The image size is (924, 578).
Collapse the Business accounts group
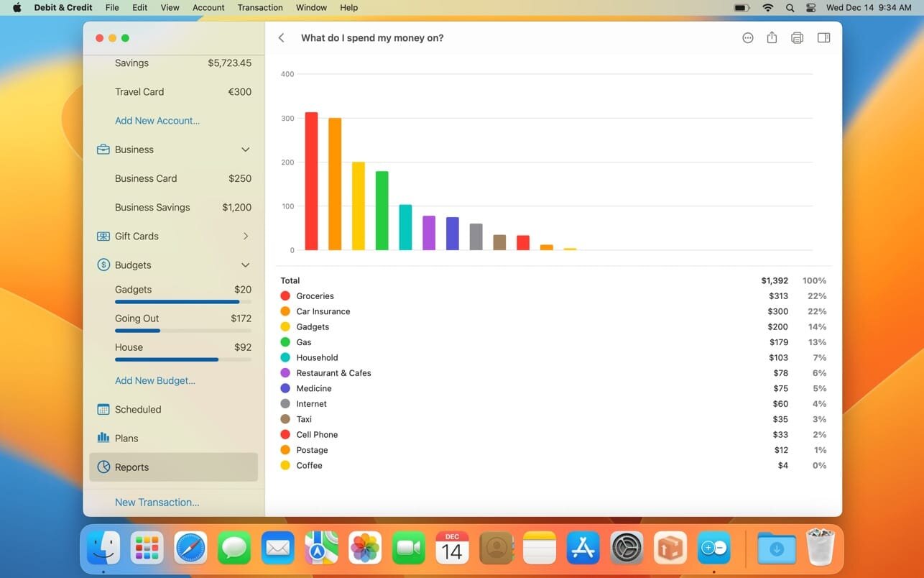point(245,150)
